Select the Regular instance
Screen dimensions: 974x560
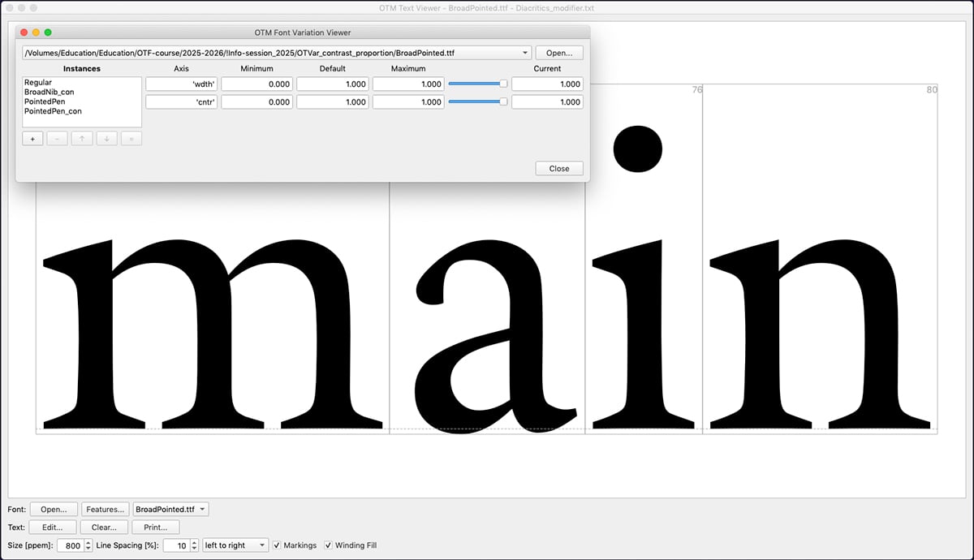38,83
